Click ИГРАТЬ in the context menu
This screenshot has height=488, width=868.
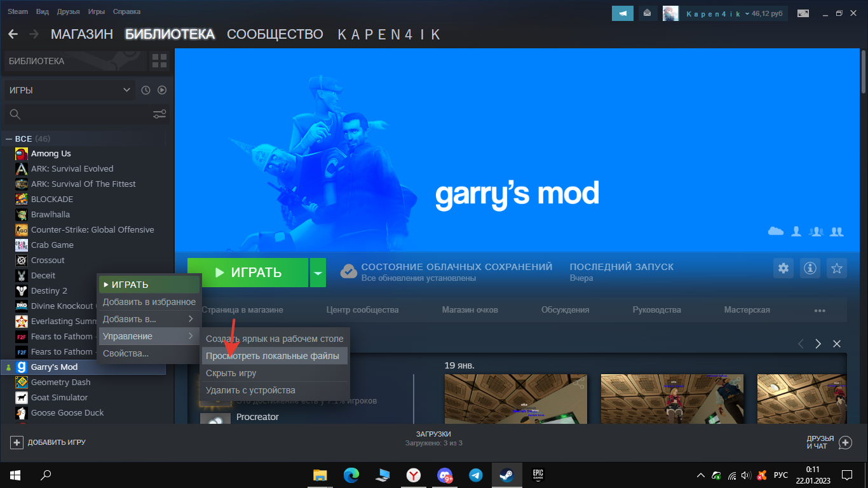pyautogui.click(x=149, y=285)
